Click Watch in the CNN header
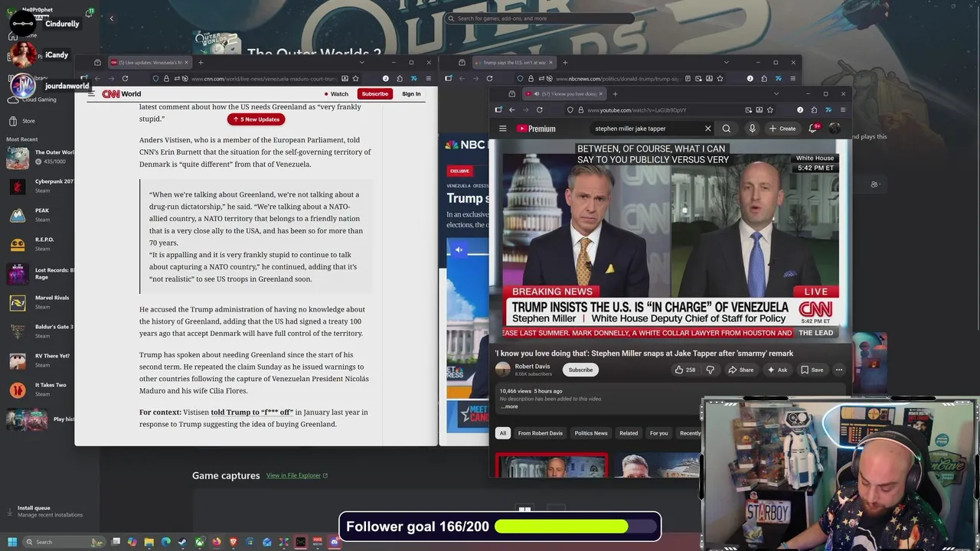 point(335,94)
